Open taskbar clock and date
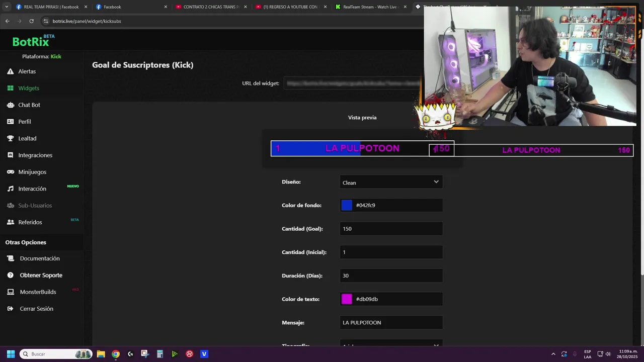 click(628, 354)
